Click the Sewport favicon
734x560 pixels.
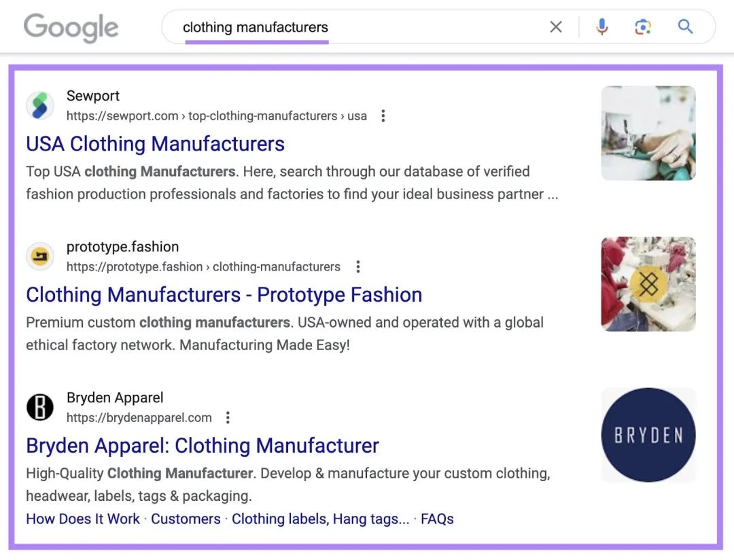pyautogui.click(x=40, y=105)
